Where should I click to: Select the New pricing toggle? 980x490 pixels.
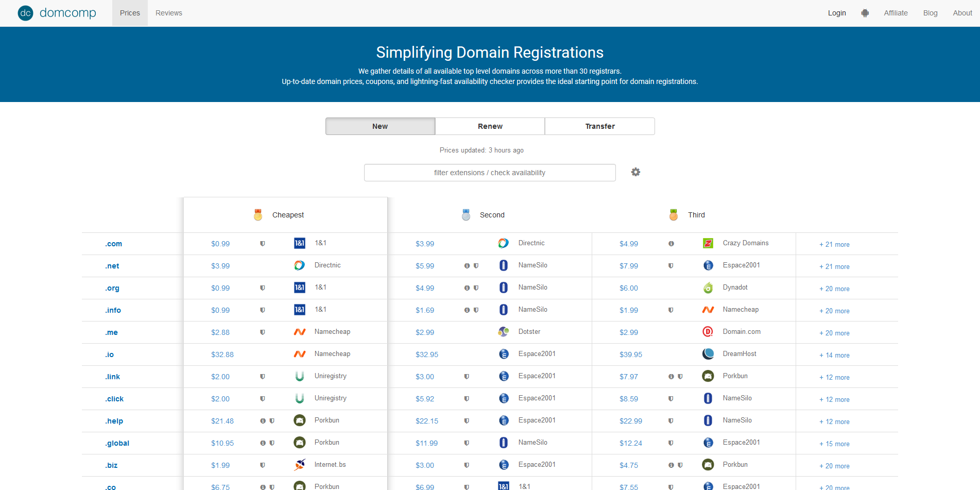pyautogui.click(x=380, y=126)
